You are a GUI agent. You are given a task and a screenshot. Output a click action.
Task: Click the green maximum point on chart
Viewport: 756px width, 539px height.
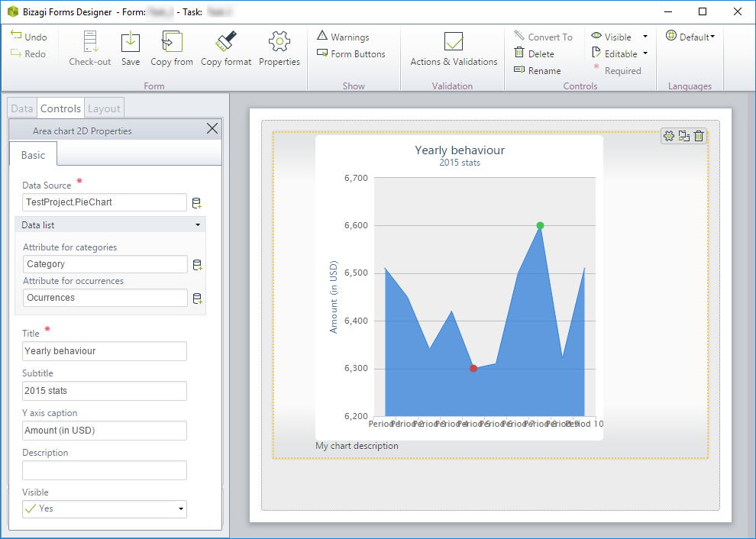click(540, 225)
